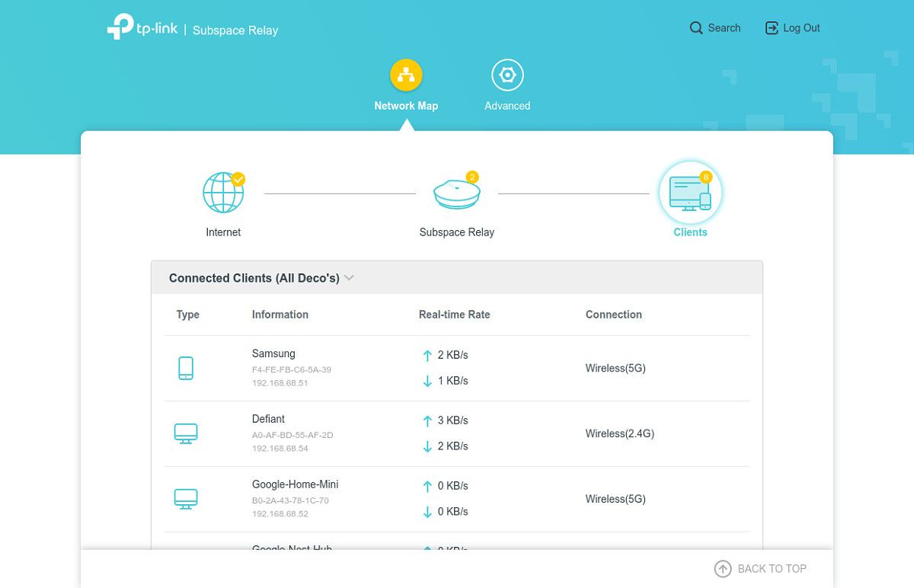Click the Log Out link text
Image resolution: width=914 pixels, height=588 pixels.
pyautogui.click(x=801, y=28)
